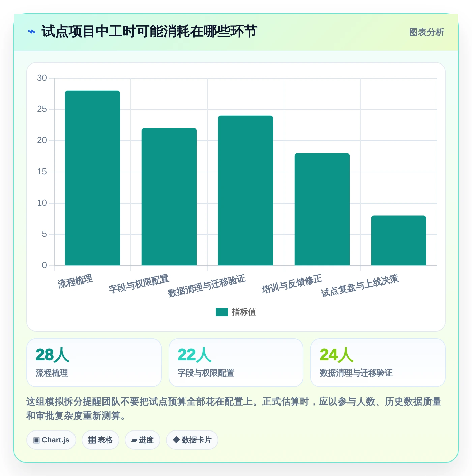This screenshot has height=476, width=472.
Task: Select the 字段与权限配置 bar in the chart
Action: tap(169, 197)
